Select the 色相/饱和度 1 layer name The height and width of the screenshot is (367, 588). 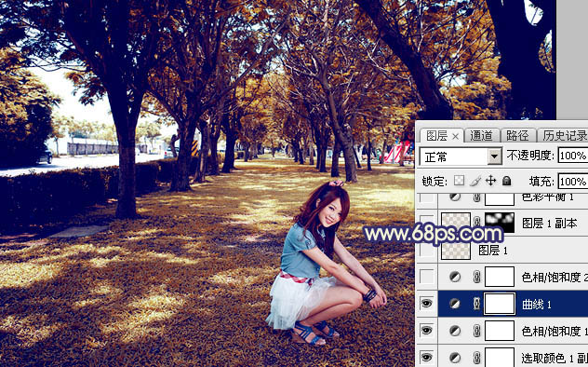[x=555, y=331]
